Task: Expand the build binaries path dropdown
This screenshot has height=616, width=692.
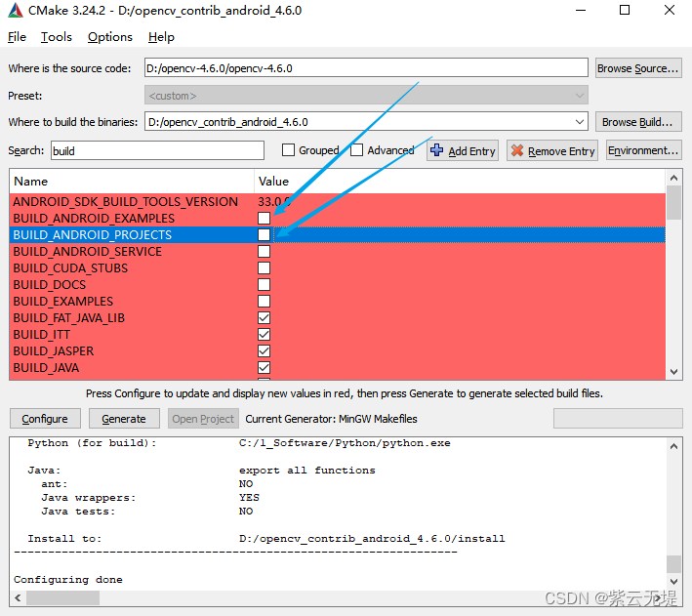Action: tap(580, 122)
